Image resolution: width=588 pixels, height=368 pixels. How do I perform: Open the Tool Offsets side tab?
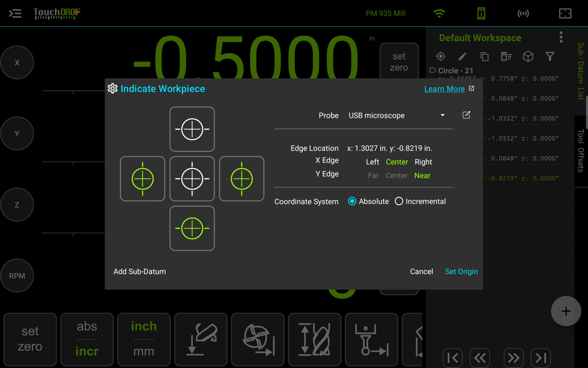[581, 151]
